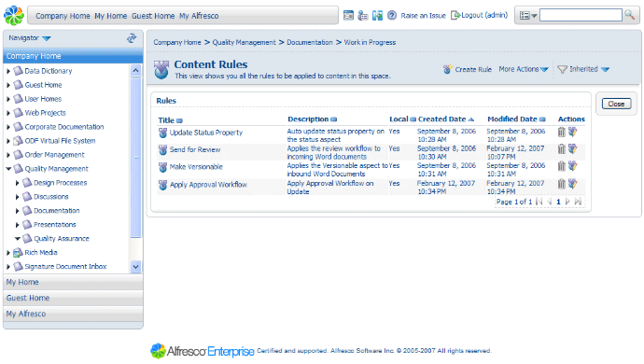This screenshot has width=644, height=364.
Task: Select the My Alfresco sidebar panel
Action: click(x=73, y=314)
